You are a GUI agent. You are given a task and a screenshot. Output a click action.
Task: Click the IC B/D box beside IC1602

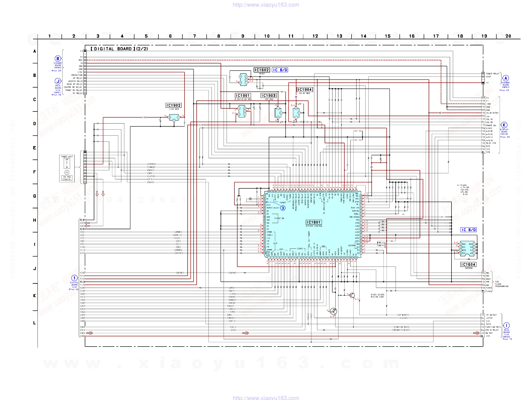click(280, 70)
